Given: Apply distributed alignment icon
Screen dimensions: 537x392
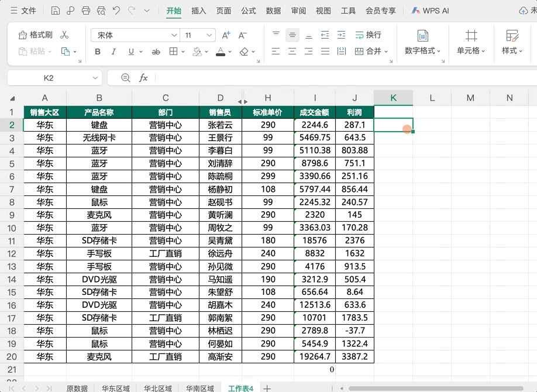Looking at the screenshot, I should tap(342, 51).
